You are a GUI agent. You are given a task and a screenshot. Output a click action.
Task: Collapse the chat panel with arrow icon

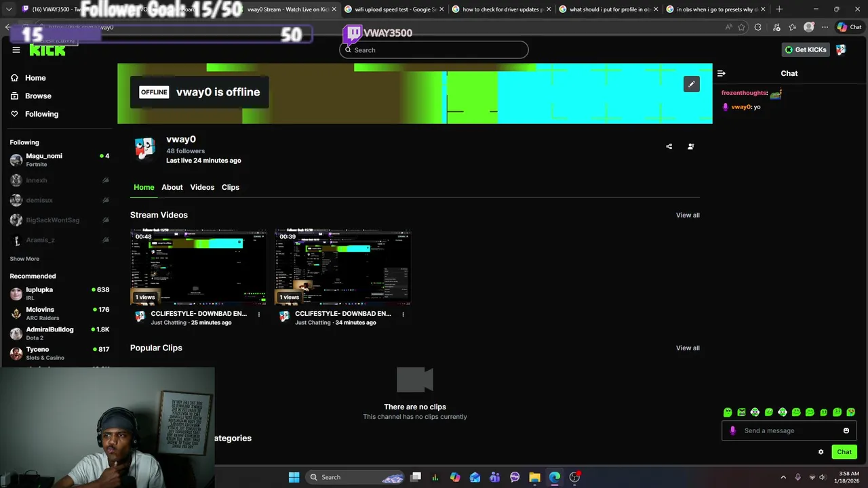[x=722, y=73]
